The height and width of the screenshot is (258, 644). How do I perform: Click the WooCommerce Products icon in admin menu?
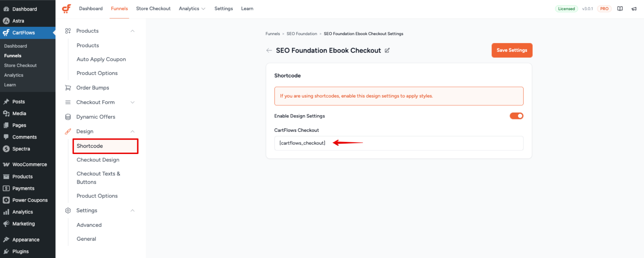tap(6, 176)
